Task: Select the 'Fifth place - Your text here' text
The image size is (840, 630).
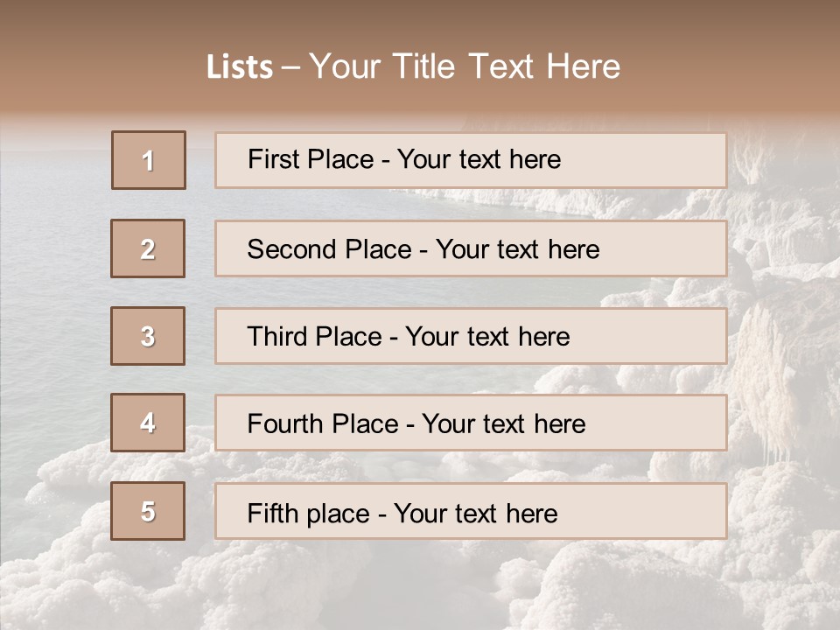Action: 402,513
